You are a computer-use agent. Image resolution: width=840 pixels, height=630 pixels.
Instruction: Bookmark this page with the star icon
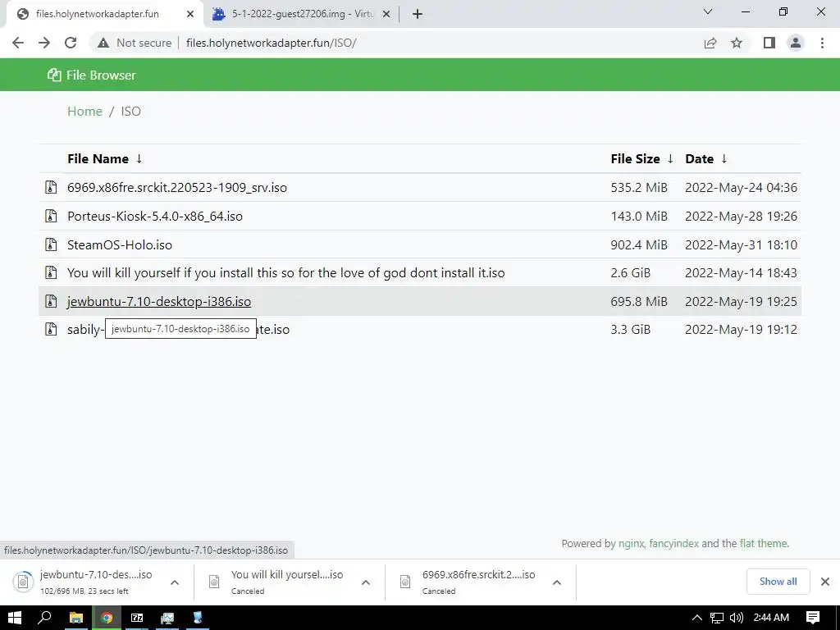pyautogui.click(x=737, y=43)
